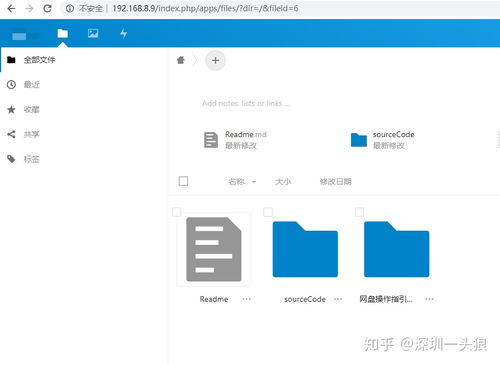Click the site info icon in the address bar
500x365 pixels.
click(x=70, y=8)
